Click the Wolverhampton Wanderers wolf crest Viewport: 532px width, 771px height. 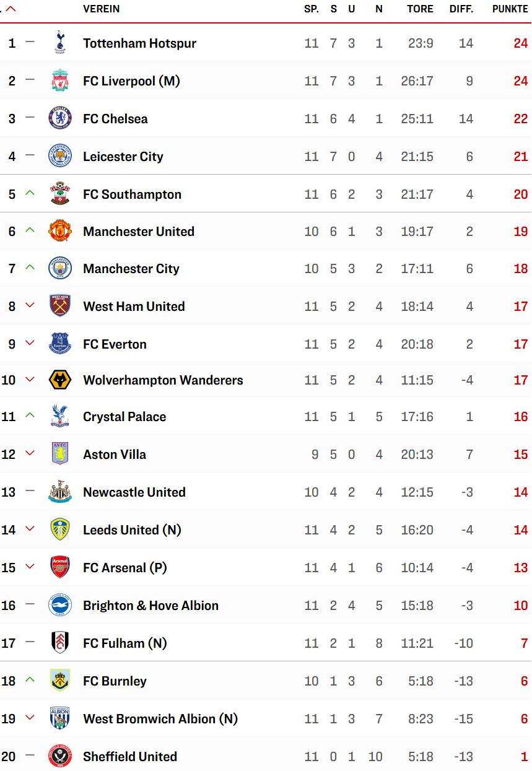[60, 380]
